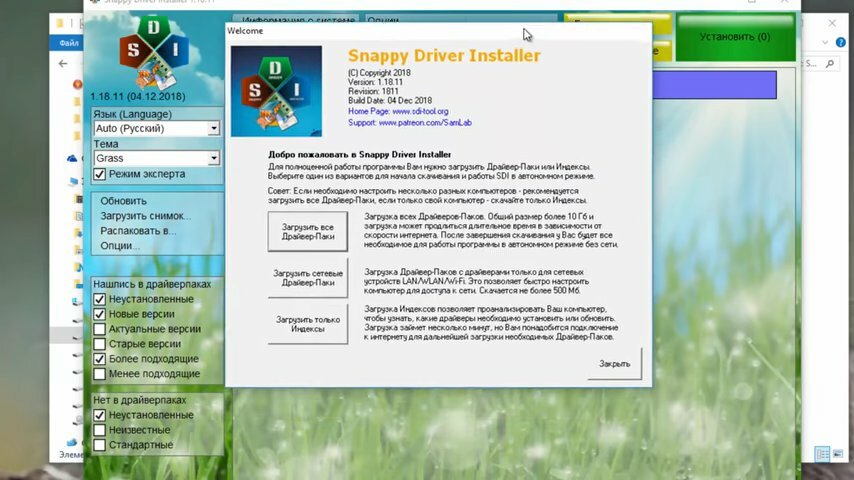
Task: Open the www.patreon.com/SamLab support link
Action: tap(425, 123)
